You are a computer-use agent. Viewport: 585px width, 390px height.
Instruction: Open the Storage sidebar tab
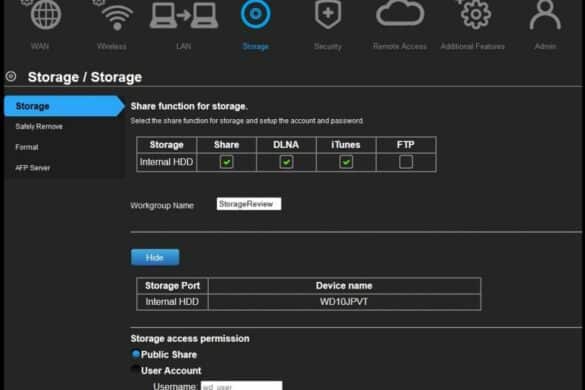pos(64,106)
